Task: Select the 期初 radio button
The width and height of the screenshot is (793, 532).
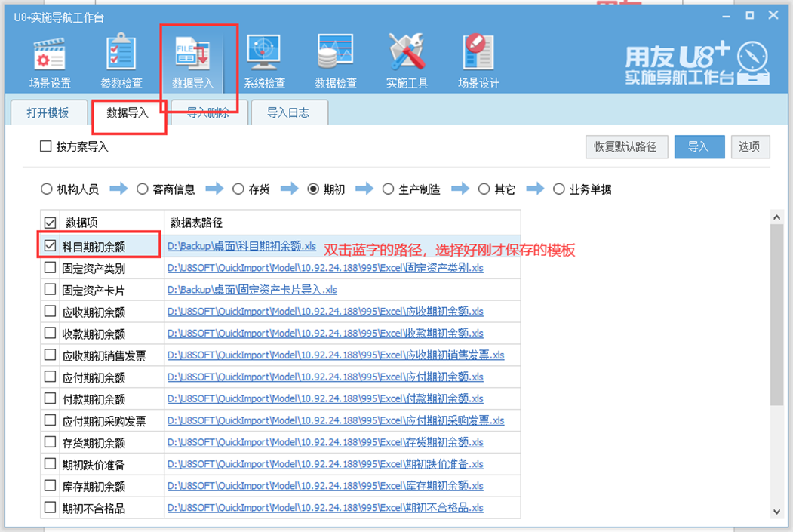Action: tap(313, 189)
